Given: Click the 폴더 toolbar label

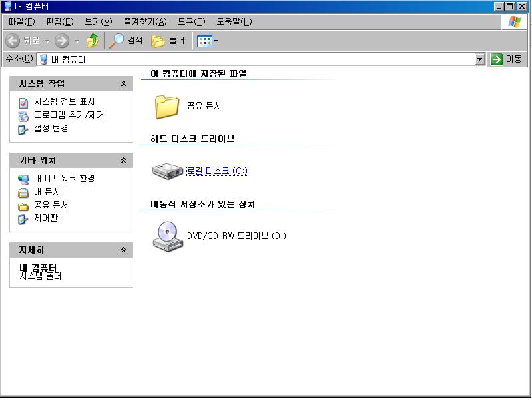Looking at the screenshot, I should [x=176, y=41].
